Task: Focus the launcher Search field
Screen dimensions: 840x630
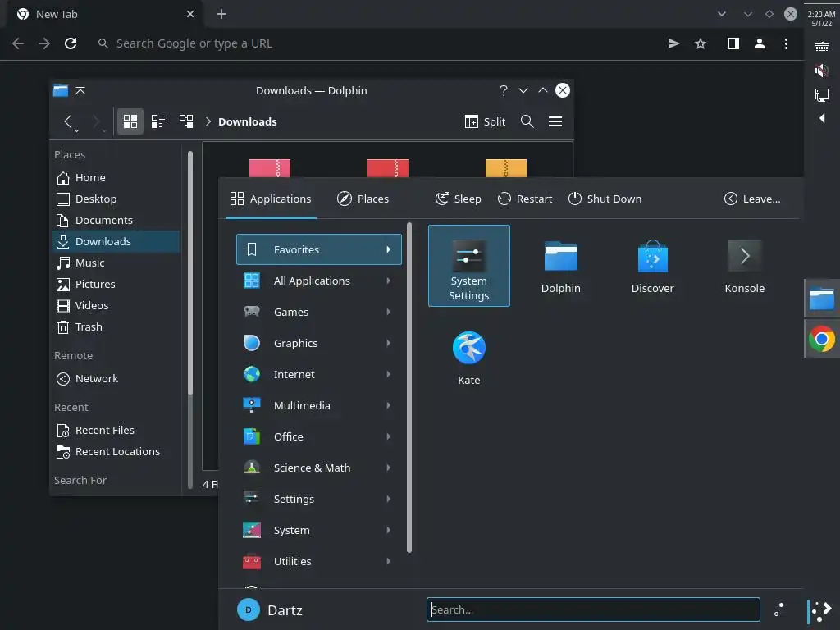Action: click(x=593, y=609)
